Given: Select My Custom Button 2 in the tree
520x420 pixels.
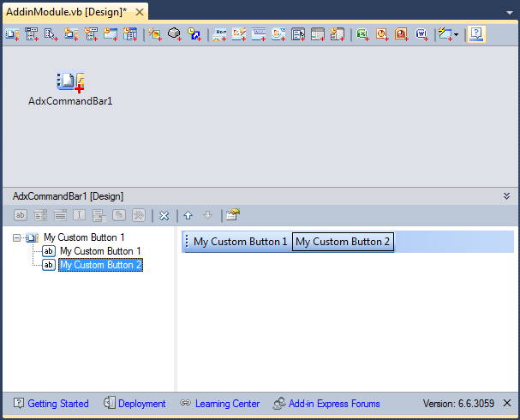Looking at the screenshot, I should (99, 265).
